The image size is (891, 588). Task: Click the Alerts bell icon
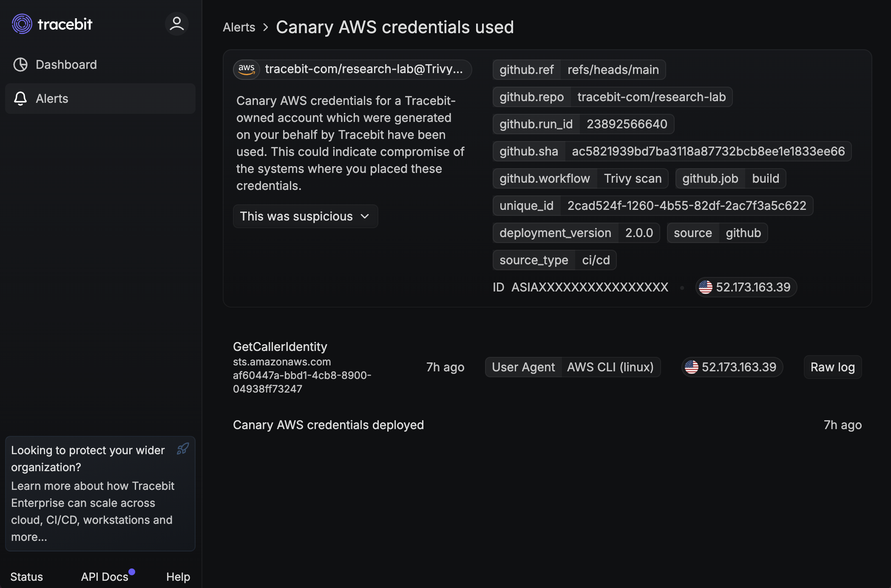pos(20,99)
